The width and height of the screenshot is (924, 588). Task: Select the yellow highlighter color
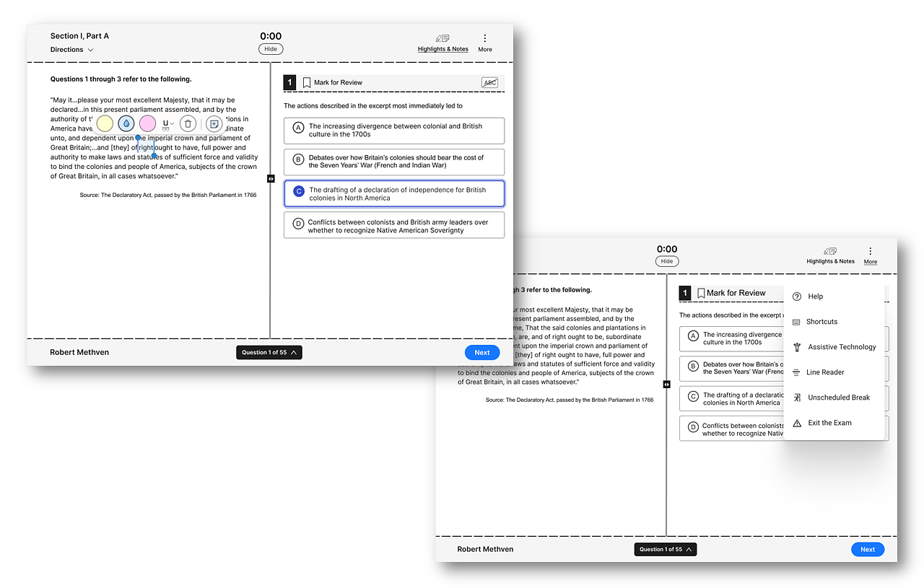click(104, 123)
